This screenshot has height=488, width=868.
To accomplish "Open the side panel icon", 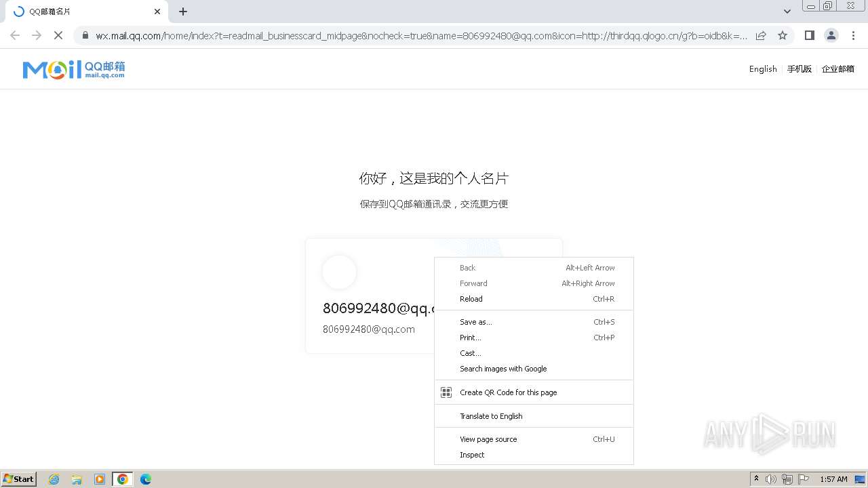I will 809,35.
